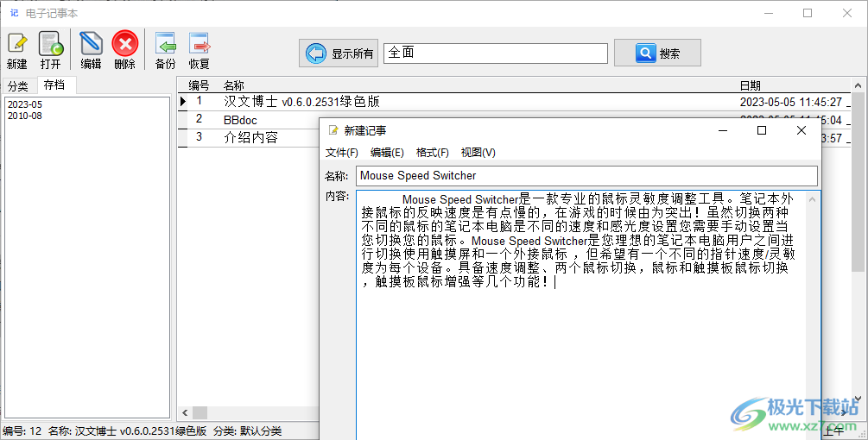Open the 编辑(E) menu in 新建记事
Viewport: 868px width, 440px height.
click(x=387, y=153)
